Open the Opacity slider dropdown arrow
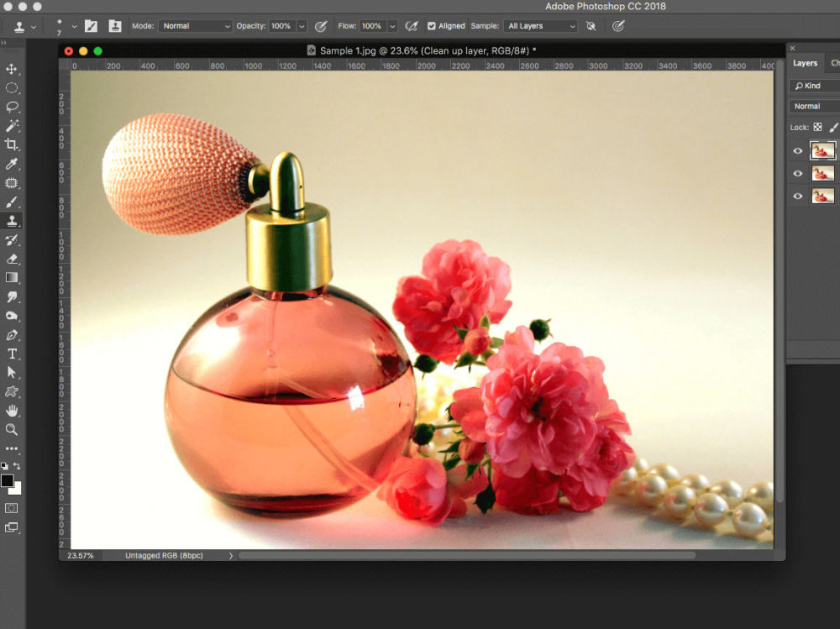This screenshot has width=840, height=629. [x=302, y=26]
